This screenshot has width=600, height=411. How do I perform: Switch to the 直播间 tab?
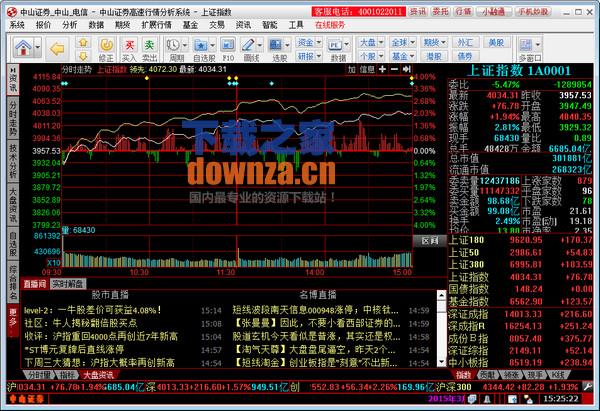pyautogui.click(x=35, y=284)
